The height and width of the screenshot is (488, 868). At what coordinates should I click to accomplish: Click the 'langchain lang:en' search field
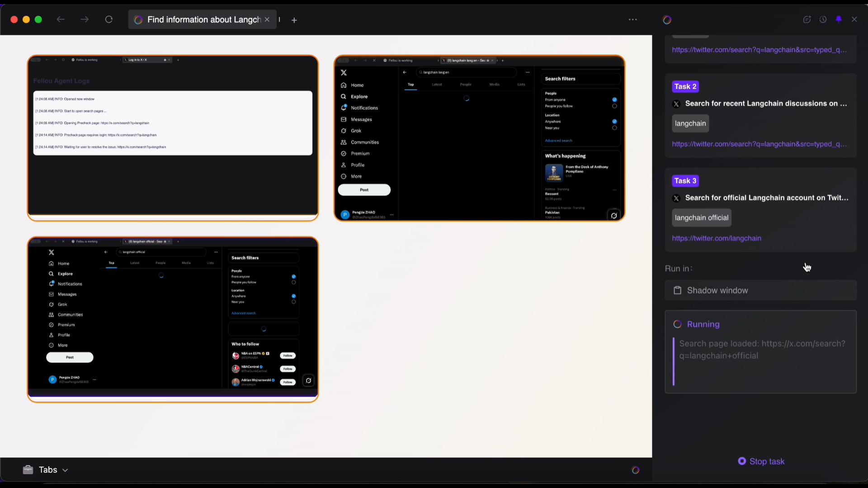pos(466,72)
